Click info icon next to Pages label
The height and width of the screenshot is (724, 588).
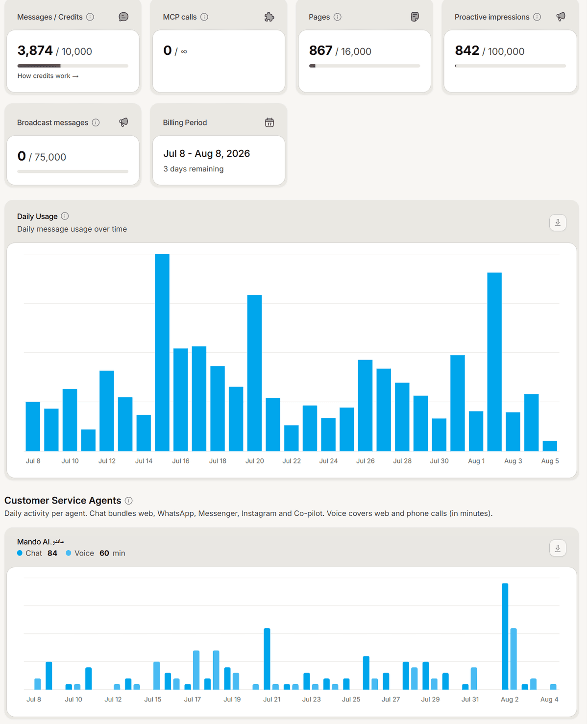338,17
